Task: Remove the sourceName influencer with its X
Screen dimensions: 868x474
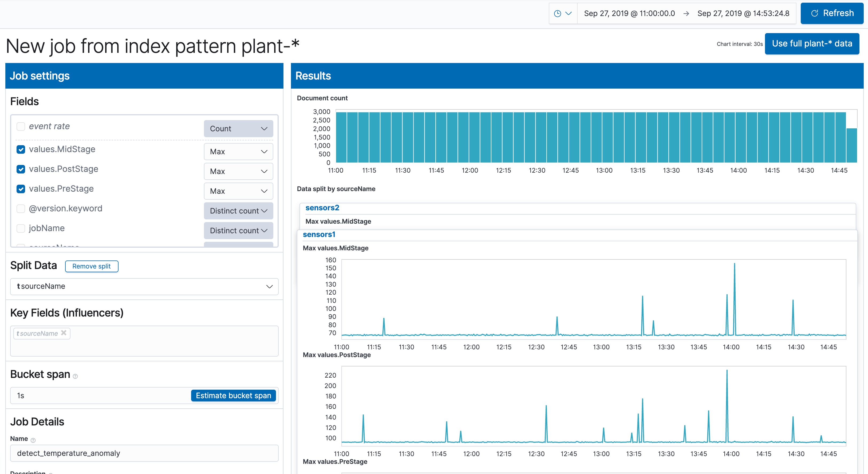Action: coord(64,333)
